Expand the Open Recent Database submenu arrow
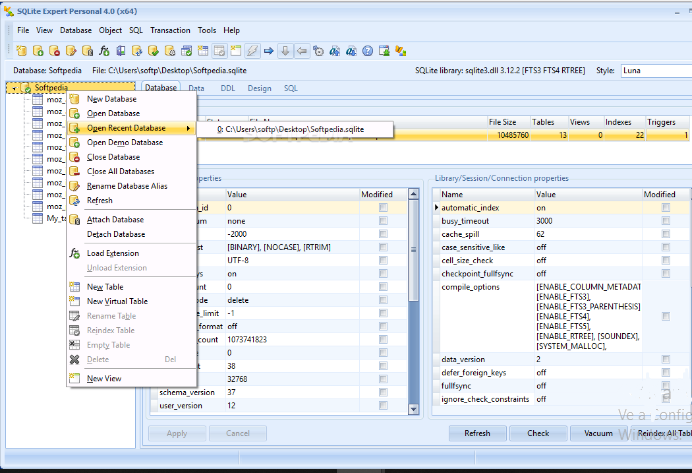Screen dimensions: 692x473 coord(189,128)
